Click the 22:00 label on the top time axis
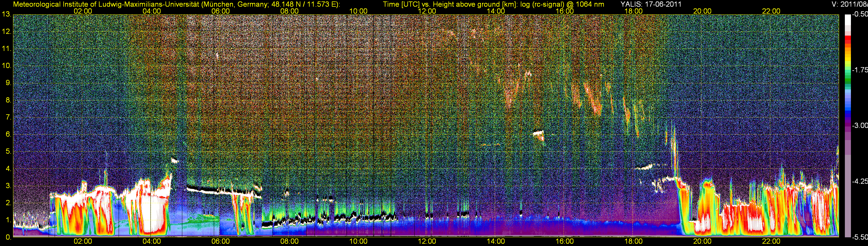The height and width of the screenshot is (246, 868). pos(771,11)
